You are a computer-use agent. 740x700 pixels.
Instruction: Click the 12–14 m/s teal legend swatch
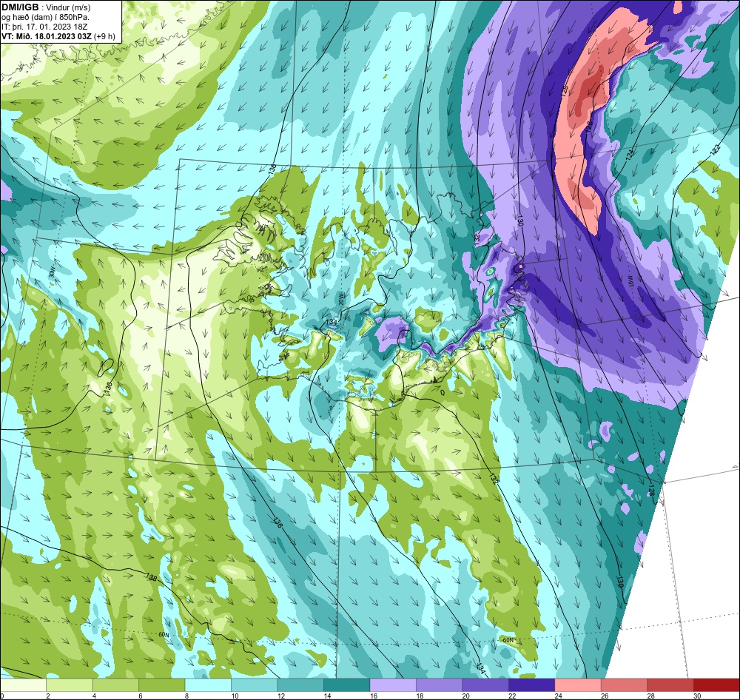click(300, 684)
